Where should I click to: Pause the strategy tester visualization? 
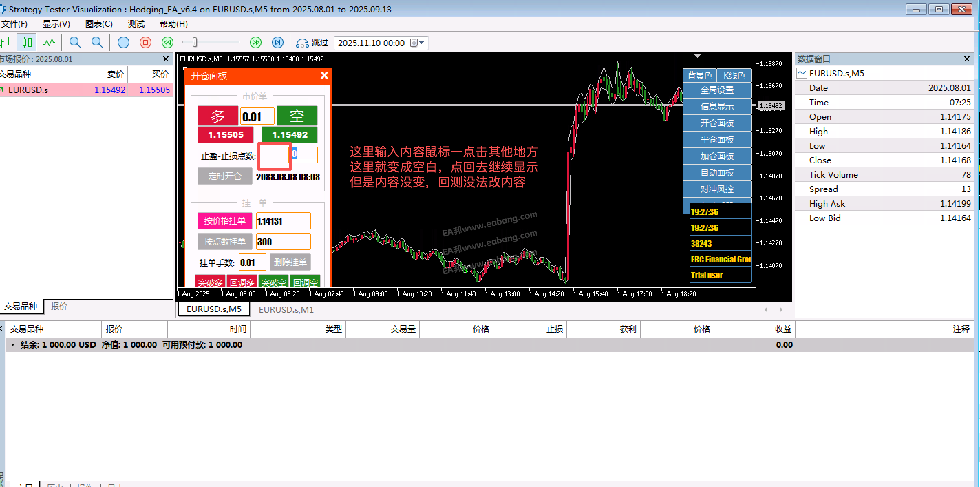[123, 42]
